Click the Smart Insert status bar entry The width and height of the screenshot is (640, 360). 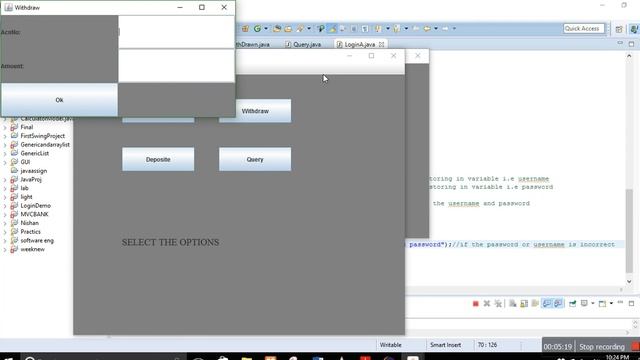445,345
